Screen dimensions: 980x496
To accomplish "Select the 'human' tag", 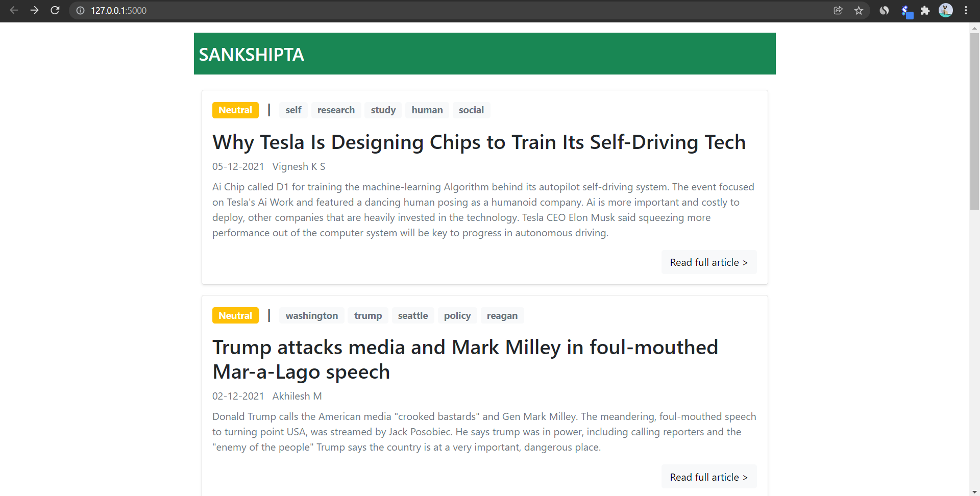I will coord(427,110).
